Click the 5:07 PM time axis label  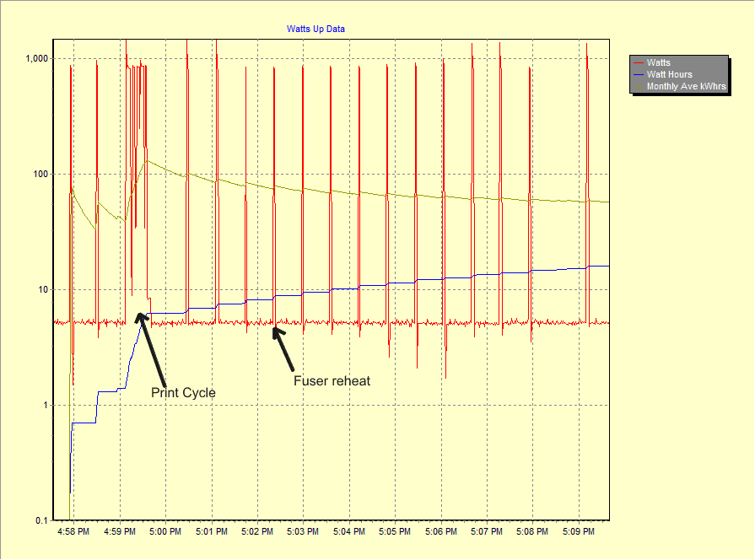(487, 531)
